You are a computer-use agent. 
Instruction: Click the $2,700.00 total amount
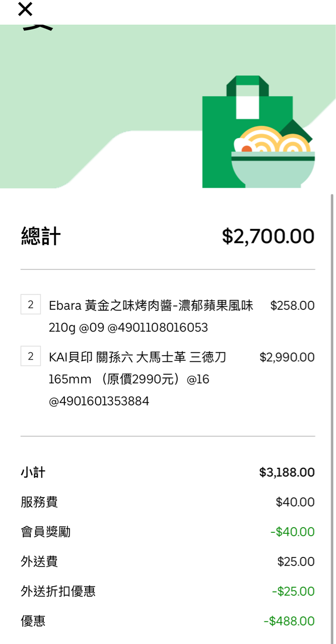[x=268, y=236]
